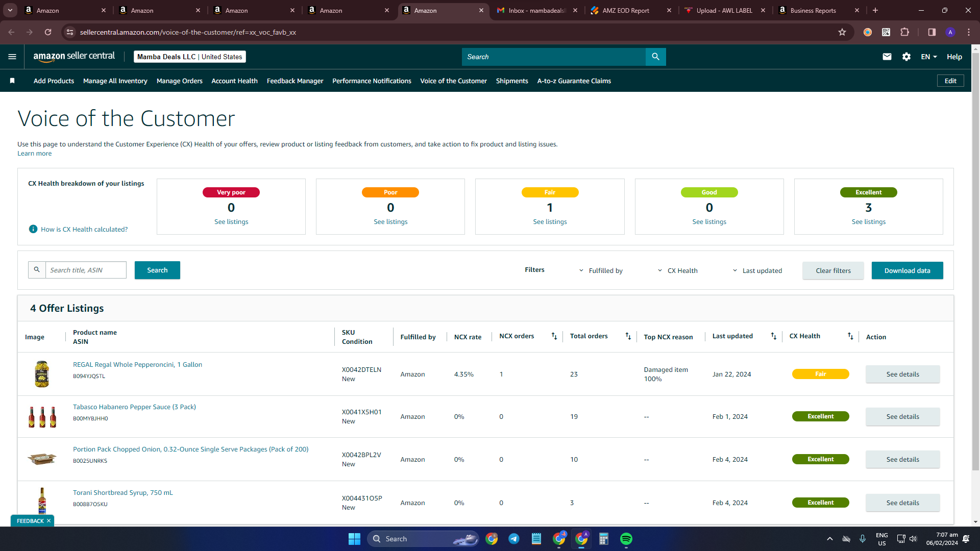Open Shipments from favorites bar
The image size is (980, 551).
click(x=512, y=81)
